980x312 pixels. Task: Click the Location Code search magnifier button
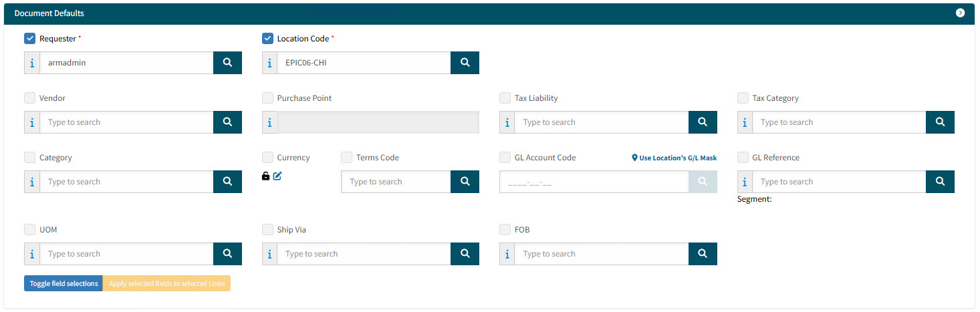point(465,63)
